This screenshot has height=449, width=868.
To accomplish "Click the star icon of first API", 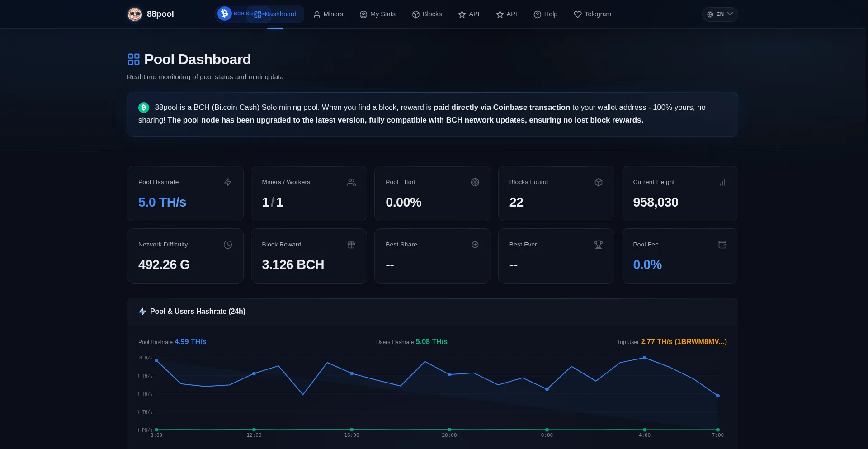I will [462, 14].
